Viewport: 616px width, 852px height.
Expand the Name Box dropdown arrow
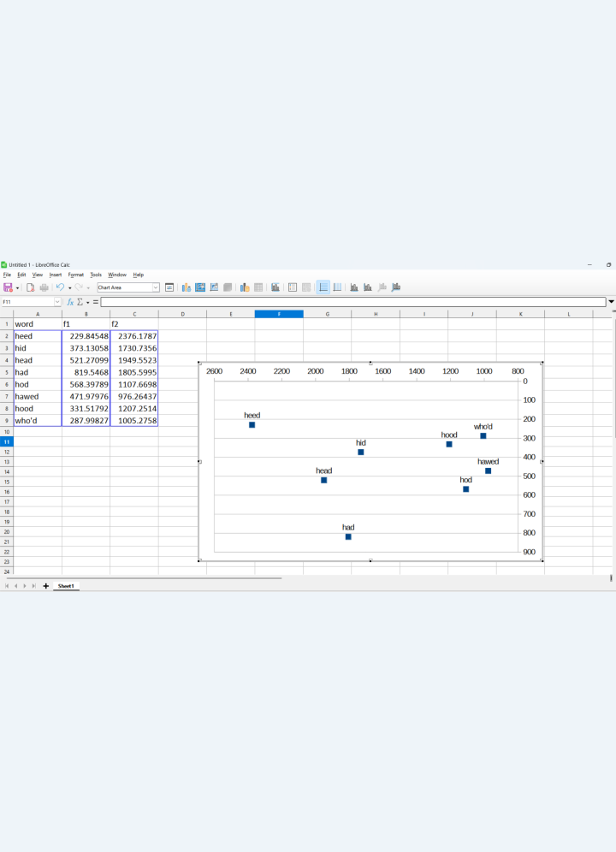click(57, 302)
